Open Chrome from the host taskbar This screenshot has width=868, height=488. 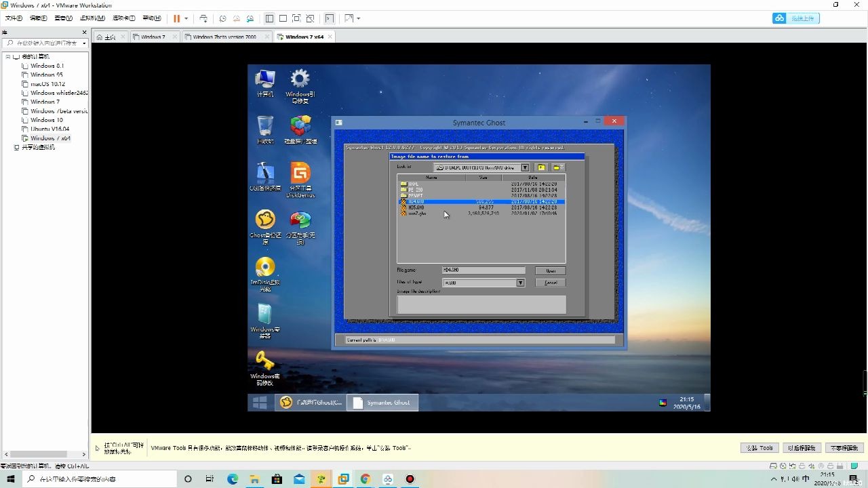366,479
